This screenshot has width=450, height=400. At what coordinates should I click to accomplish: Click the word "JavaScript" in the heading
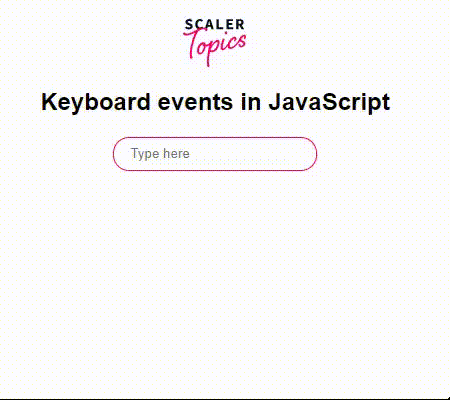(x=329, y=102)
